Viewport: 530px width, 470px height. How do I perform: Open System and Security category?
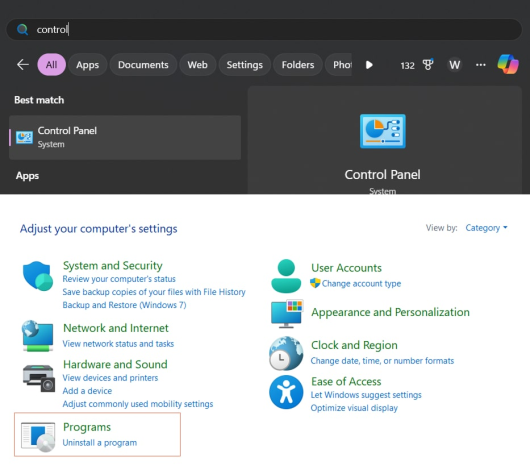click(113, 265)
